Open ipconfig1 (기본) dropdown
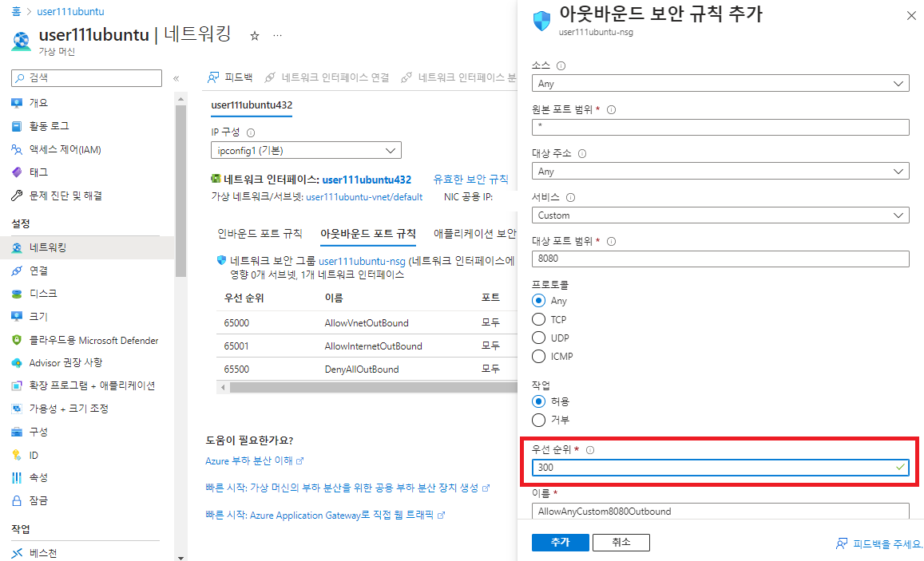Image resolution: width=924 pixels, height=561 pixels. [x=306, y=151]
